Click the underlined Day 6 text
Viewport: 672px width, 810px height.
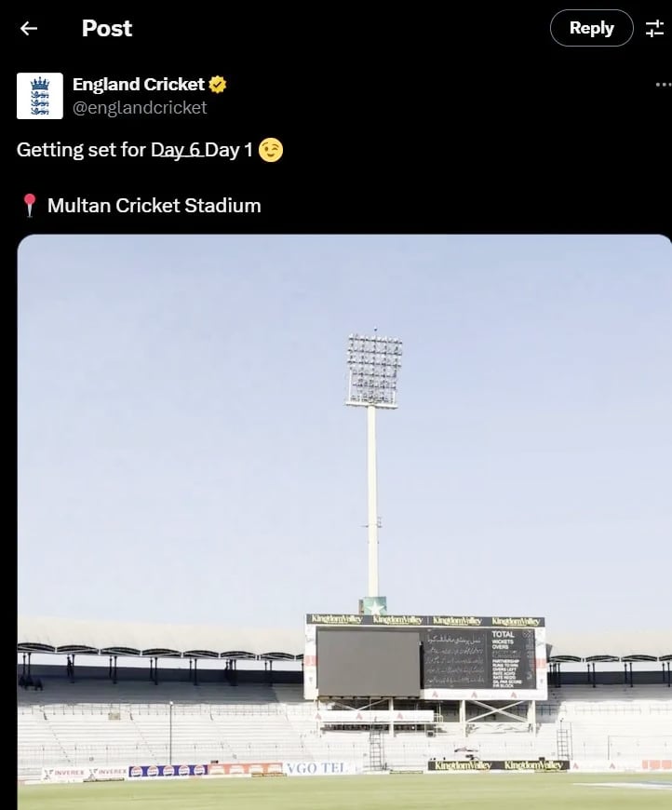click(177, 150)
